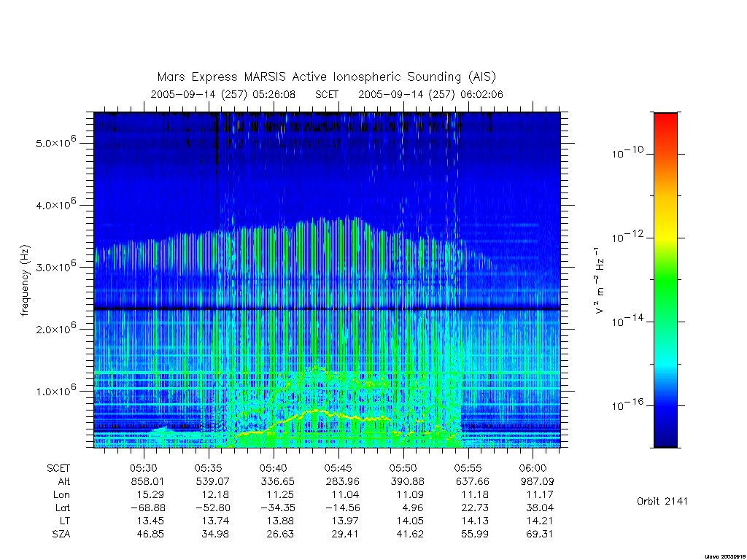Click the longitude value 12.18
The width and height of the screenshot is (747, 560).
pyautogui.click(x=215, y=495)
